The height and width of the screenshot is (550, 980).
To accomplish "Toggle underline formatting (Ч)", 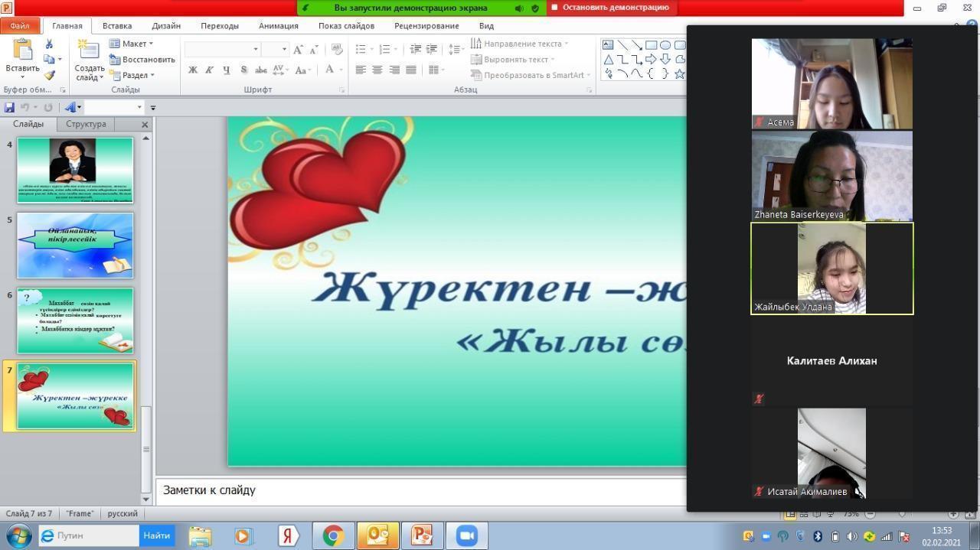I will (226, 70).
